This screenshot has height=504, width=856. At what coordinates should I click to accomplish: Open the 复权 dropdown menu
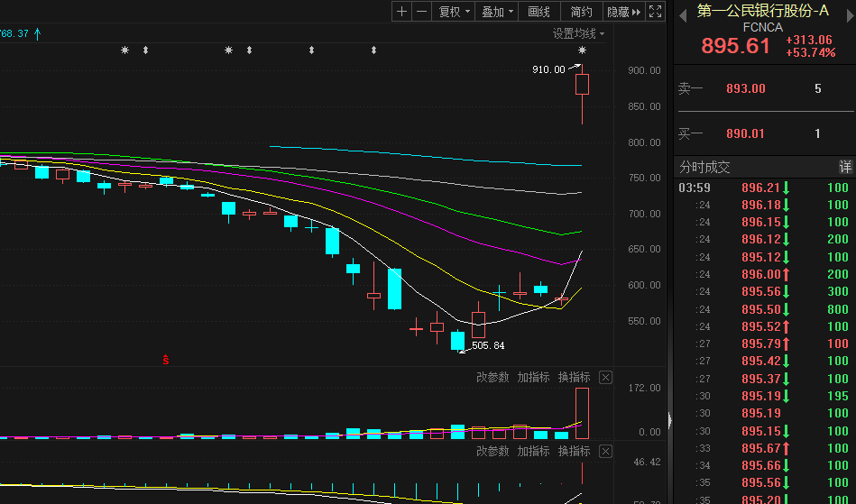tap(454, 12)
